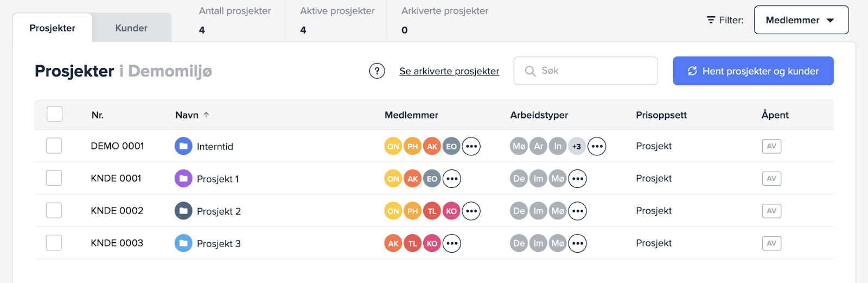This screenshot has width=868, height=283.
Task: Click the light blue Prosjekt 3 folder icon
Action: [183, 243]
